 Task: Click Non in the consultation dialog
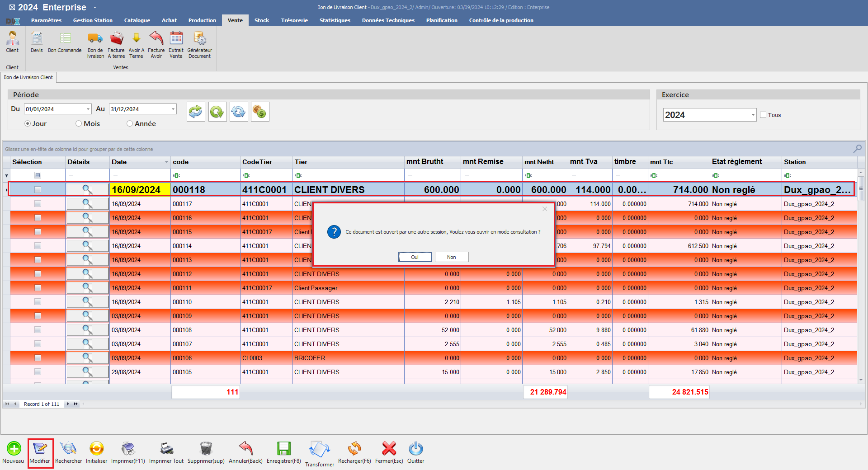452,257
